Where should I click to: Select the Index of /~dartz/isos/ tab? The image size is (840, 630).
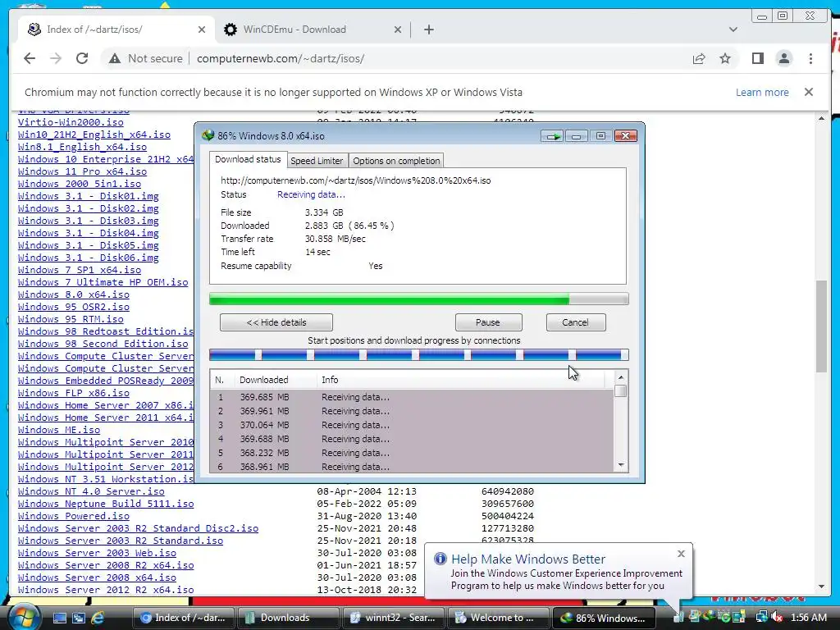tap(116, 30)
